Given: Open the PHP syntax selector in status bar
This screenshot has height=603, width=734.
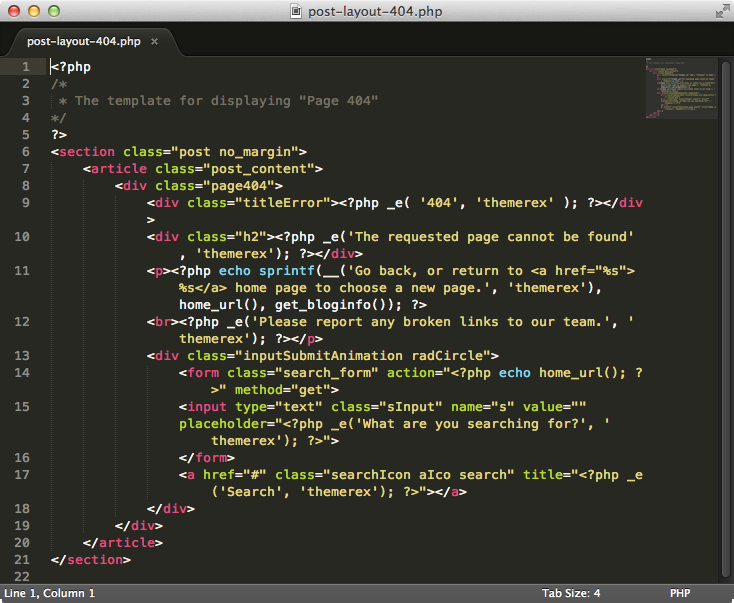Looking at the screenshot, I should tap(680, 593).
